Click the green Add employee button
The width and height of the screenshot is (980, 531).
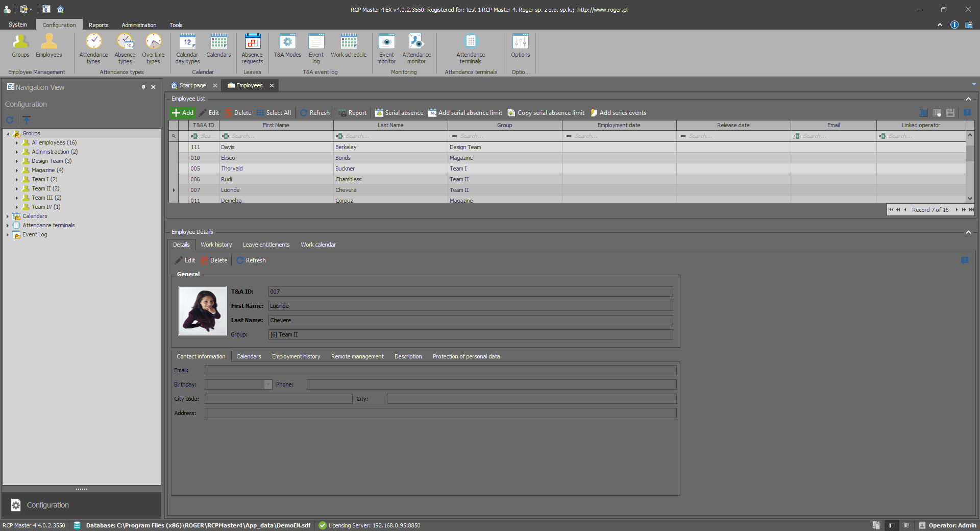point(183,113)
